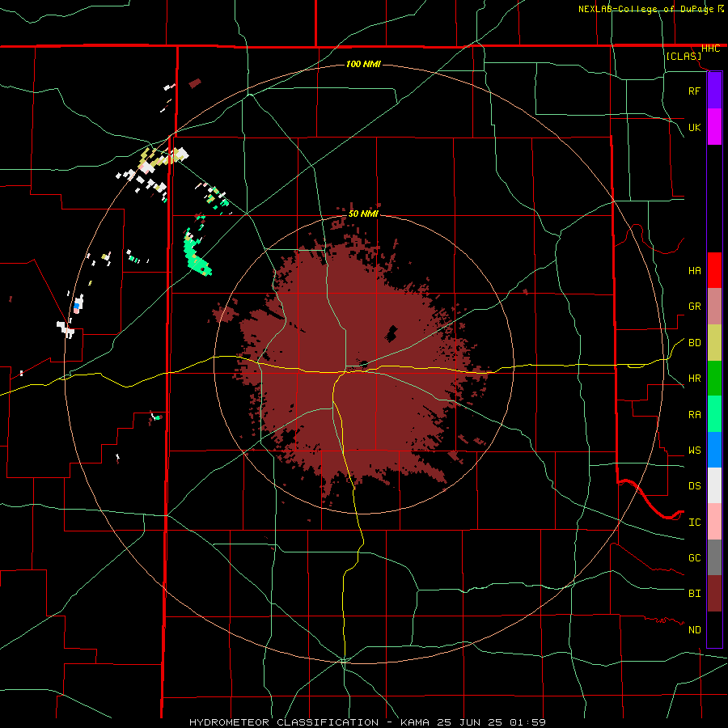Click the DS legend label

[x=694, y=485]
